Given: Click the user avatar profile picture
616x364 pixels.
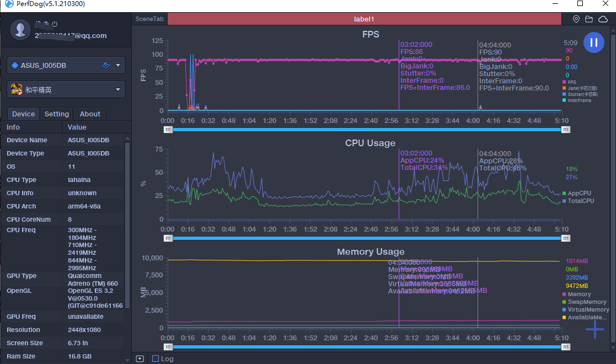Looking at the screenshot, I should pyautogui.click(x=20, y=29).
